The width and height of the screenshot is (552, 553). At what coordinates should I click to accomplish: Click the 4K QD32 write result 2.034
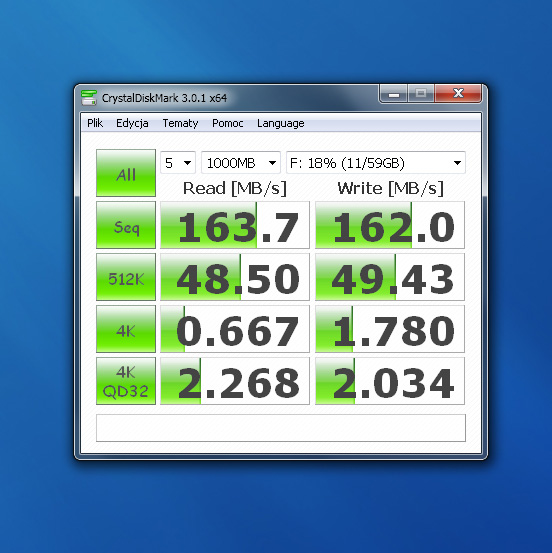(x=390, y=381)
